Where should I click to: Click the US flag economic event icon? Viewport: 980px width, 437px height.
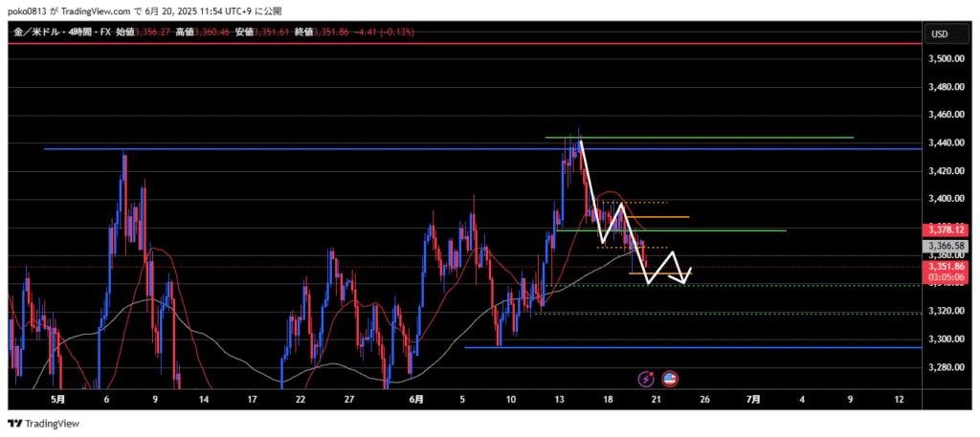[670, 379]
